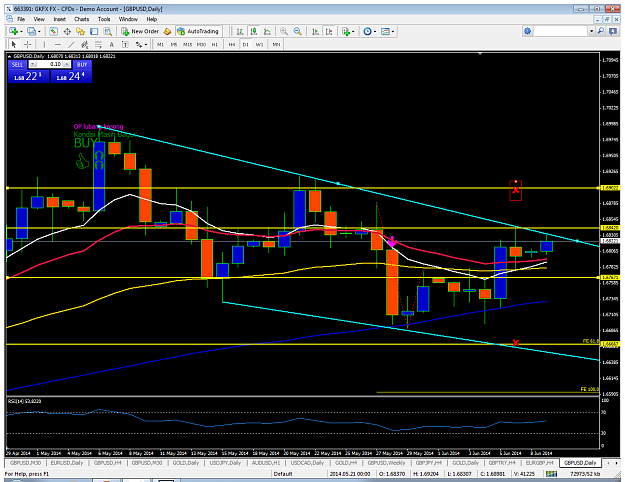Zoom out on the chart

point(297,31)
